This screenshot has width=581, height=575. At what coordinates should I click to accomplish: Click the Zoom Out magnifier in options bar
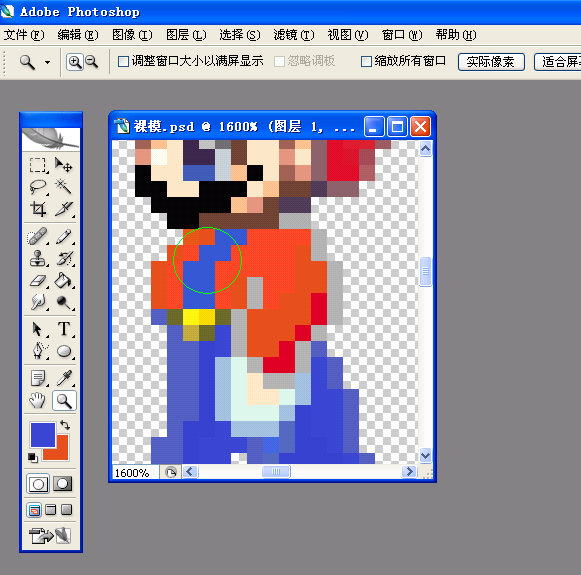coord(92,62)
